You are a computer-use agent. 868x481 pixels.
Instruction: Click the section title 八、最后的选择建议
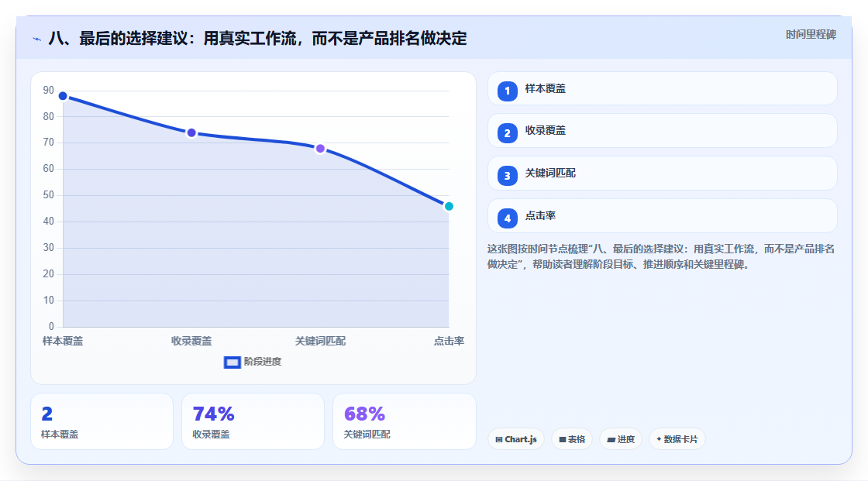click(x=257, y=39)
